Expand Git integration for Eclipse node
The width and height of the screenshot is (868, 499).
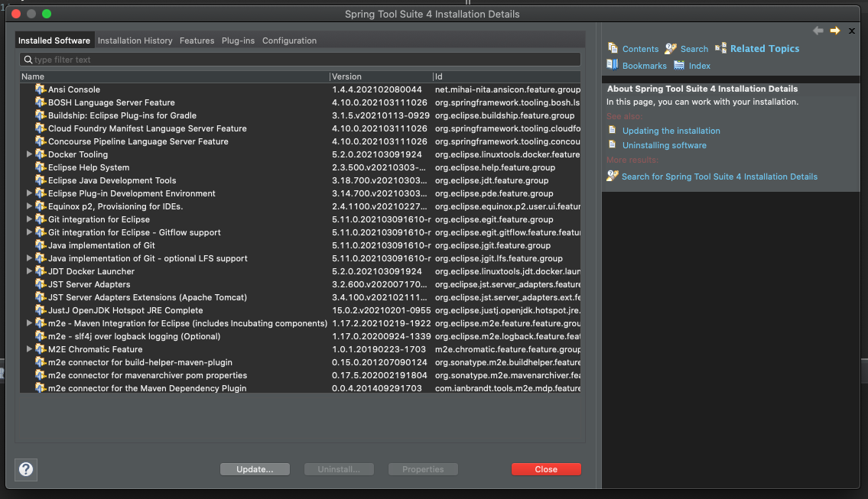[x=29, y=219]
